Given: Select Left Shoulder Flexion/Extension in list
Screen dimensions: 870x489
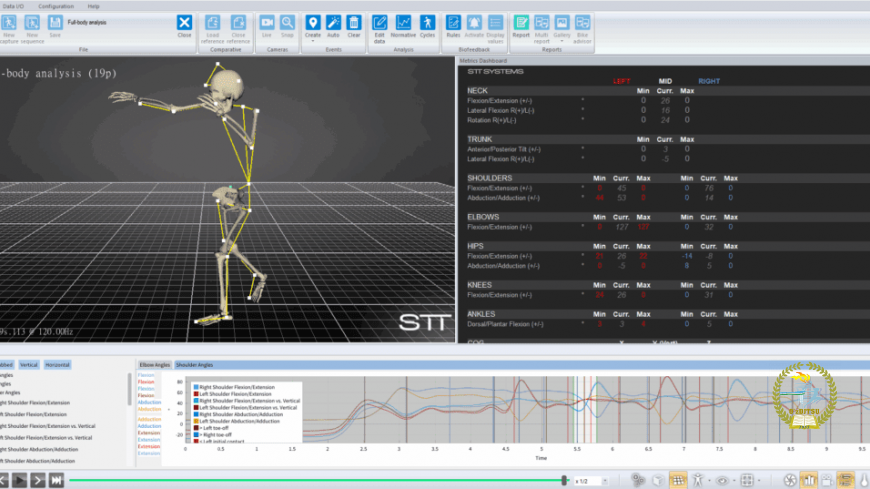Looking at the screenshot, I should tap(33, 414).
